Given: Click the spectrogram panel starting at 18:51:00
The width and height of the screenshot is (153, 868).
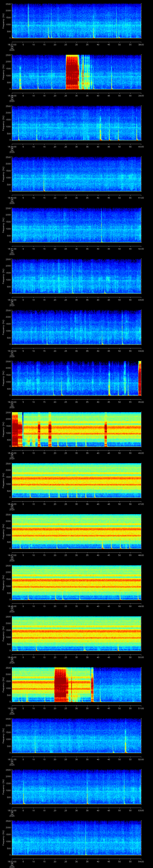Looking at the screenshot, I should tap(76, 736).
